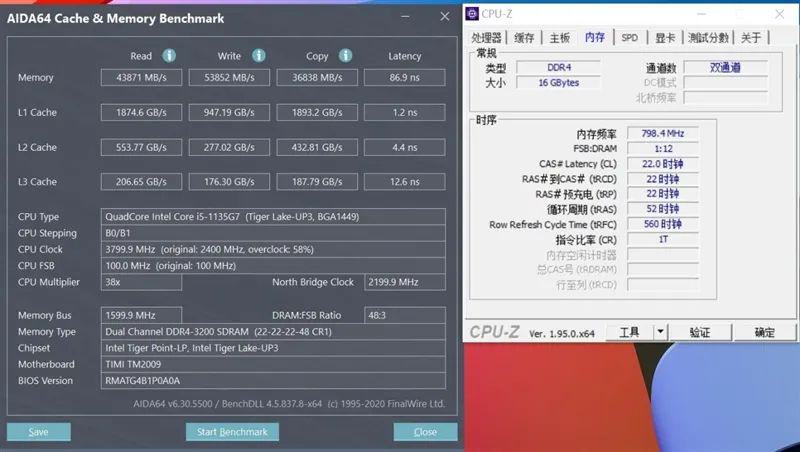800x452 pixels.
Task: Switch to CPU-Z 处理器 tab
Action: point(486,37)
